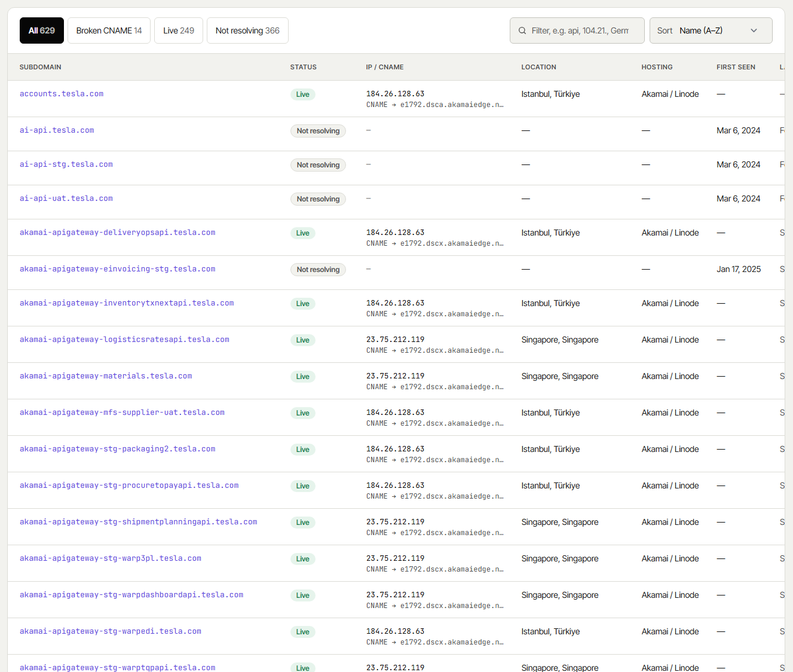Open akamai-apigateway-inventorytxnextapi.tesla.com link
The image size is (793, 672).
127,303
